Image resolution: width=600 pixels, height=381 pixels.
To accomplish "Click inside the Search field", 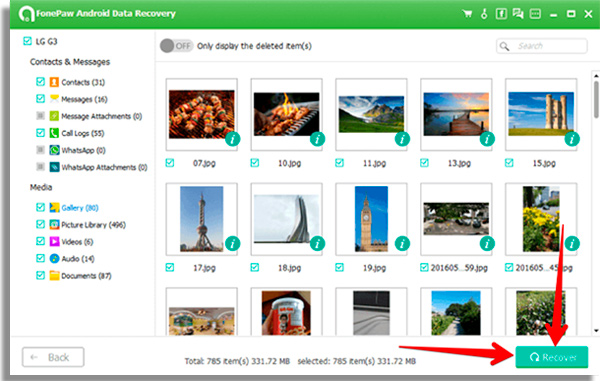I will (x=541, y=46).
